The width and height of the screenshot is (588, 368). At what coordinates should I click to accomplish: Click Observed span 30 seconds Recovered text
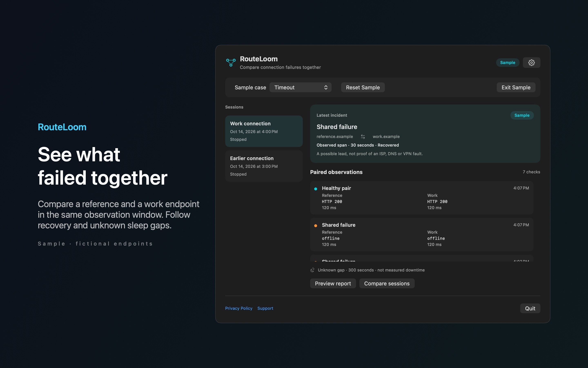pyautogui.click(x=358, y=145)
